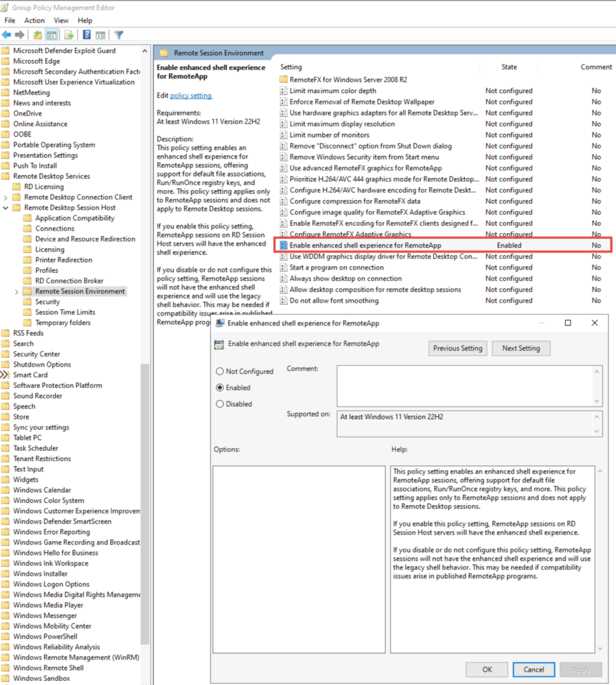The width and height of the screenshot is (616, 685).
Task: Toggle the Show/Hide Action Pane icon
Action: (100, 35)
